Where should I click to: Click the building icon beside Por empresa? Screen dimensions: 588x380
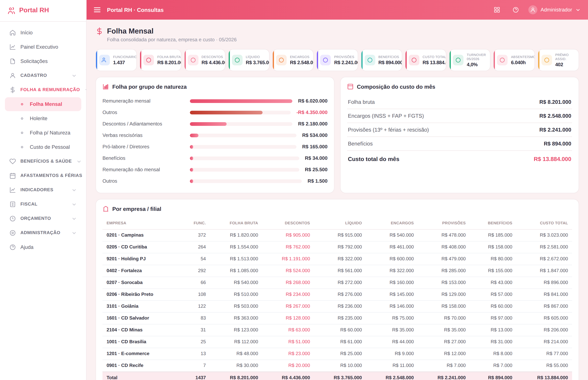[x=106, y=209]
